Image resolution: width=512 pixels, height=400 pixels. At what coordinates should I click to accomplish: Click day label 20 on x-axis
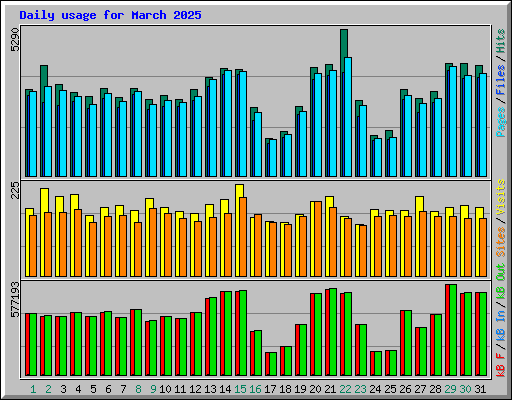click(x=315, y=389)
